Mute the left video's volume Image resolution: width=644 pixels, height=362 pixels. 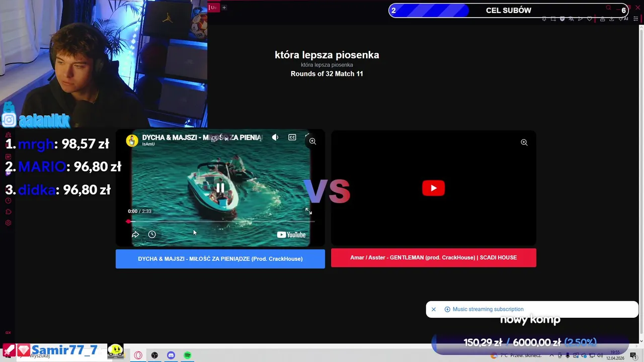[x=275, y=137]
